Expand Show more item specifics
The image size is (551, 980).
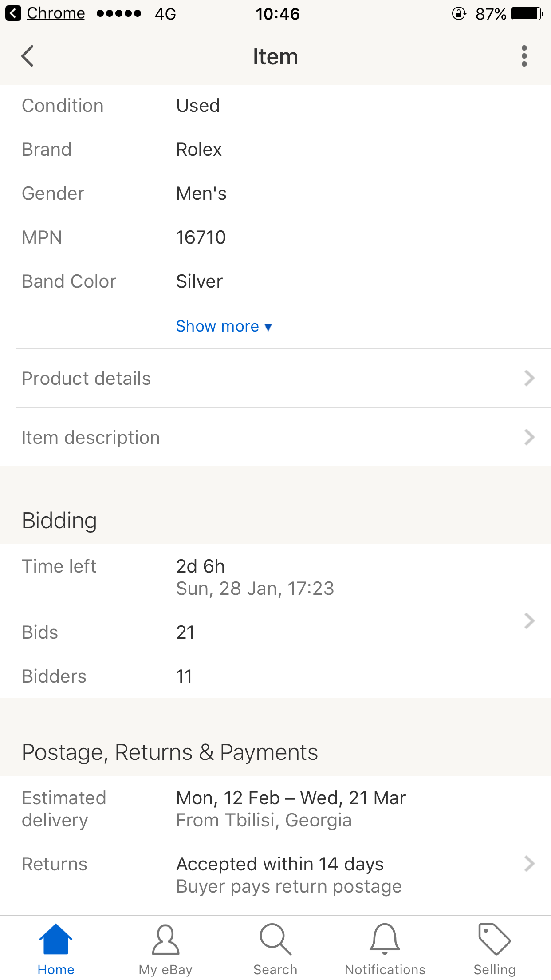pos(224,326)
